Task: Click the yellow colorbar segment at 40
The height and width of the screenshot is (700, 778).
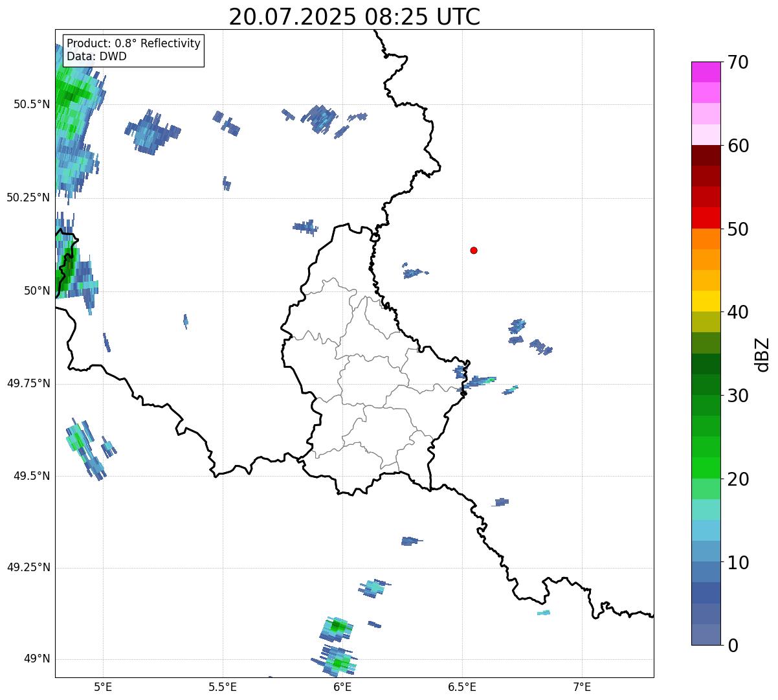Action: tap(706, 301)
